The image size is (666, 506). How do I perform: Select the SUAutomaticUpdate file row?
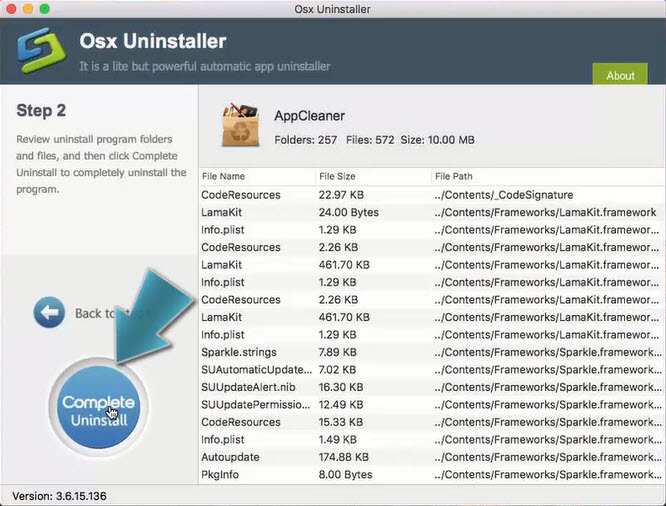click(x=432, y=370)
